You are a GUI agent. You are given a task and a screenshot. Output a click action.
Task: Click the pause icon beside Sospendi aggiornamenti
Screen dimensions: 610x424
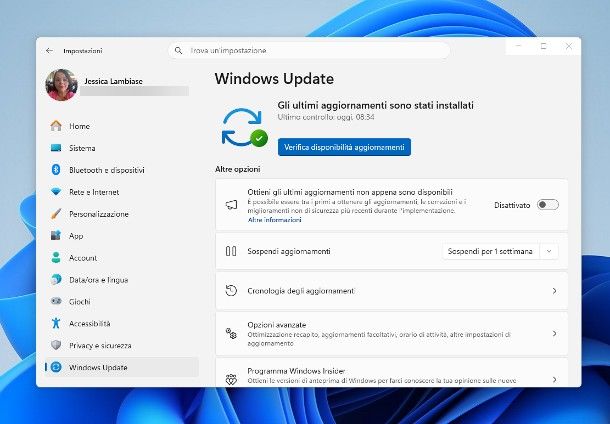tap(231, 251)
